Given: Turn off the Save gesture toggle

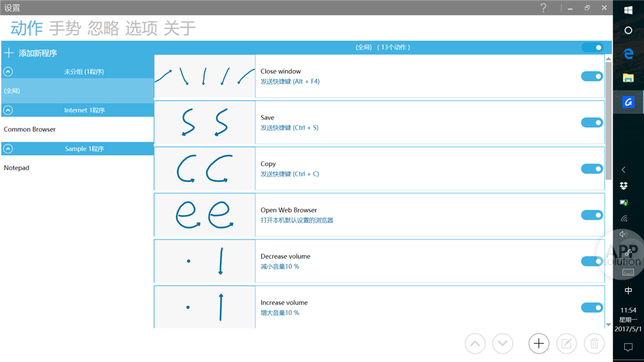Looking at the screenshot, I should coord(592,122).
